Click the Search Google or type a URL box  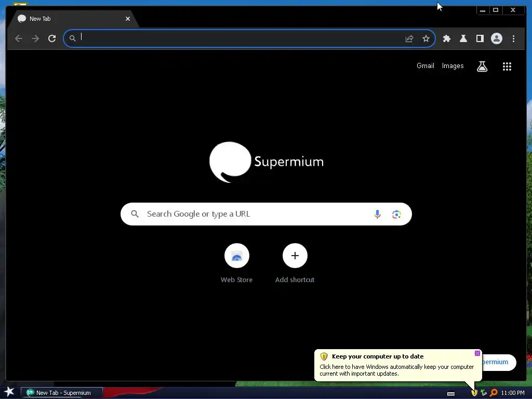coord(266,214)
